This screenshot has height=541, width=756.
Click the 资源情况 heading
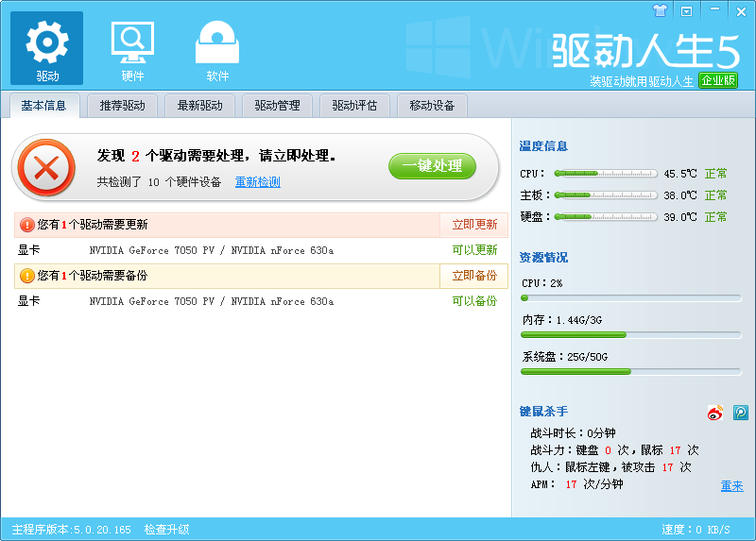543,257
